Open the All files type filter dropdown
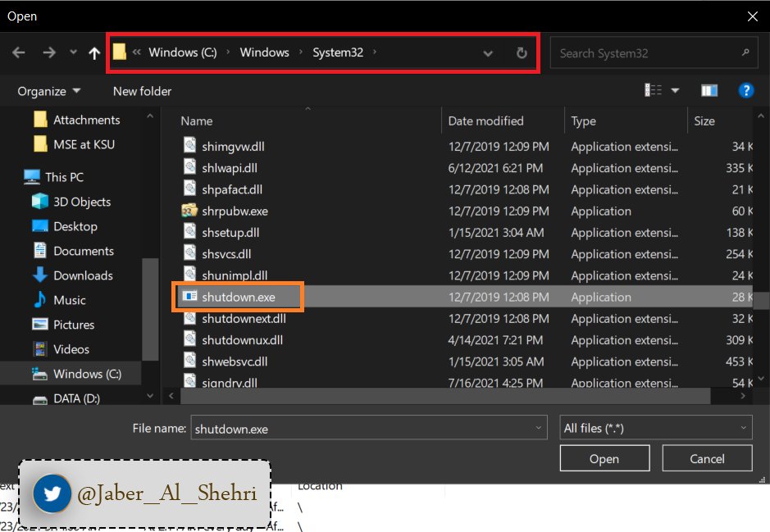The width and height of the screenshot is (770, 532). [x=655, y=428]
